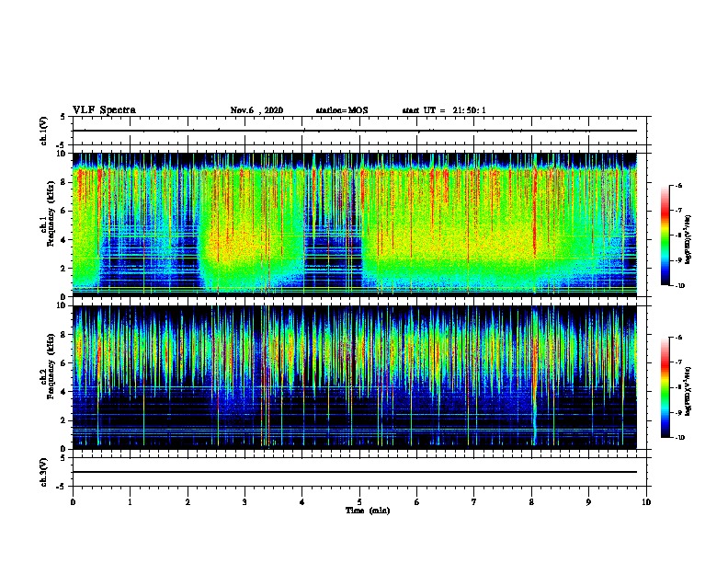
Task: Click the upper colorbar '-6' scale value
Action: [x=678, y=186]
